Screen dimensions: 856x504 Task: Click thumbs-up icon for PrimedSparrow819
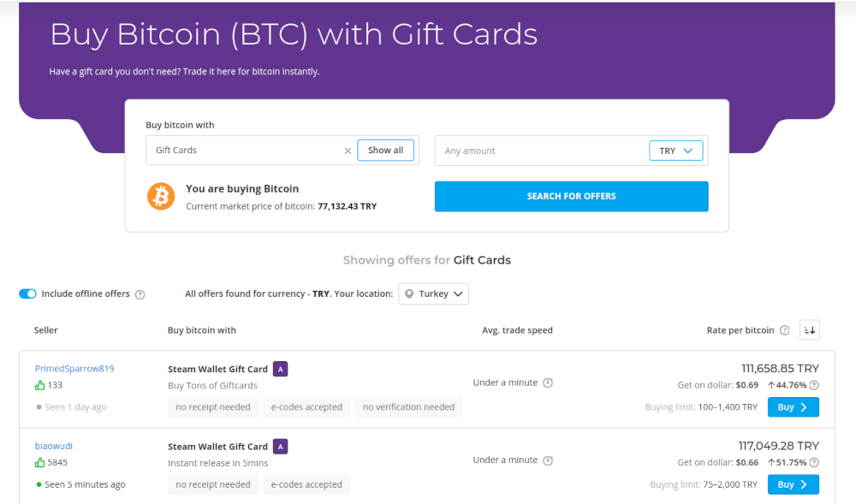[39, 385]
